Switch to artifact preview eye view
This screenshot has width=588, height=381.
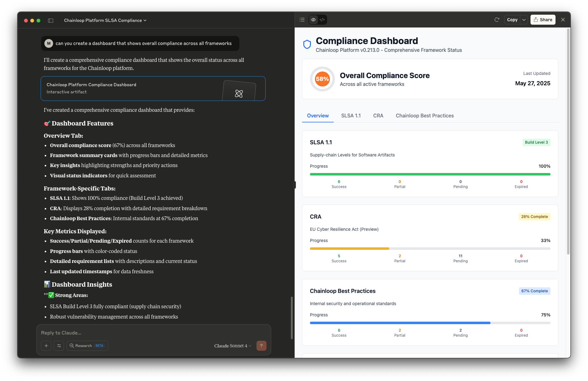tap(313, 20)
